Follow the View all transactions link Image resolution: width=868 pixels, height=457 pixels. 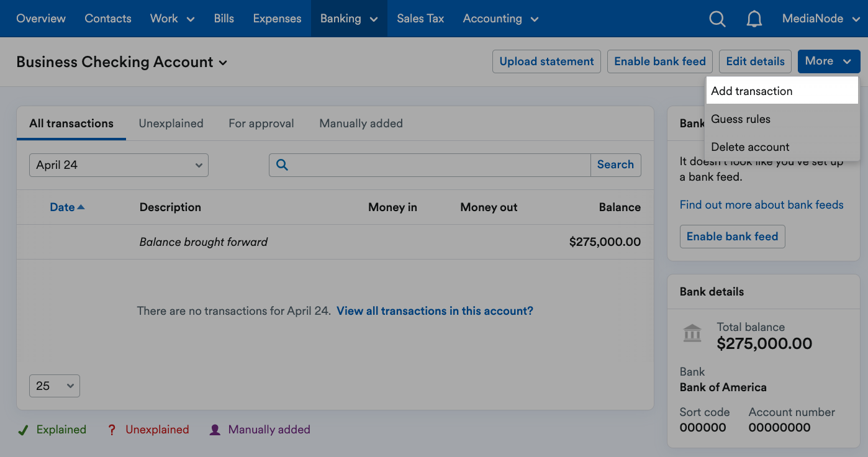tap(434, 310)
